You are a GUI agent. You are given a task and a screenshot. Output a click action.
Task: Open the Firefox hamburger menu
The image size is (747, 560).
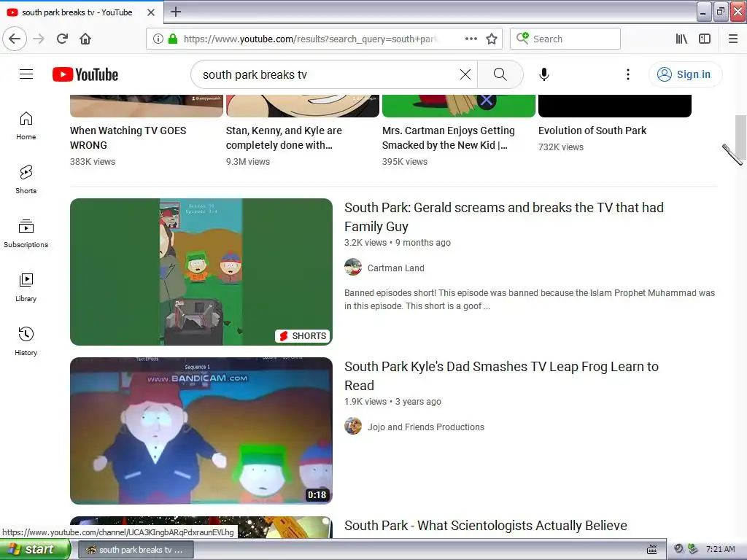click(x=733, y=39)
